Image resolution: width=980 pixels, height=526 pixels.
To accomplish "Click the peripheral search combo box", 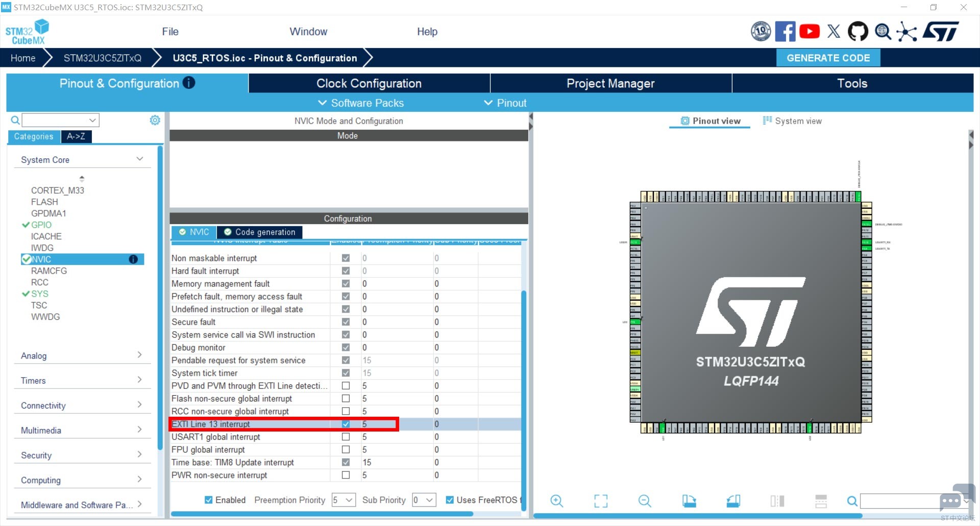I will (60, 120).
